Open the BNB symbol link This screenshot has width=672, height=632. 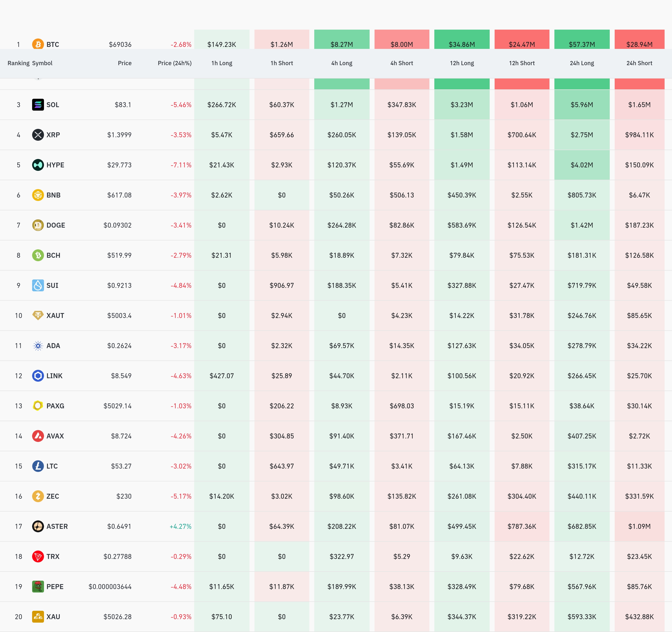click(53, 195)
